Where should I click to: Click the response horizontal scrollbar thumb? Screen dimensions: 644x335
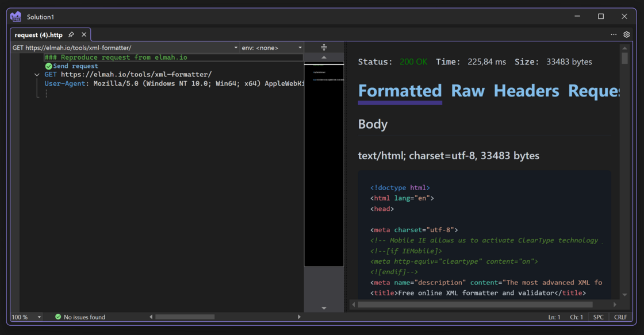click(x=475, y=304)
